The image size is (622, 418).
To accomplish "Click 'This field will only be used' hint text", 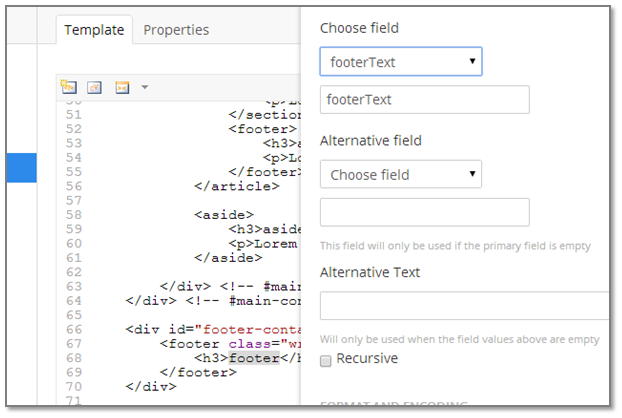I will (x=455, y=246).
